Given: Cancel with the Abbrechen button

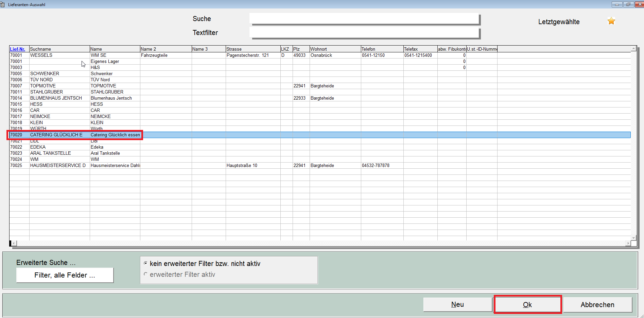Looking at the screenshot, I should [x=597, y=304].
